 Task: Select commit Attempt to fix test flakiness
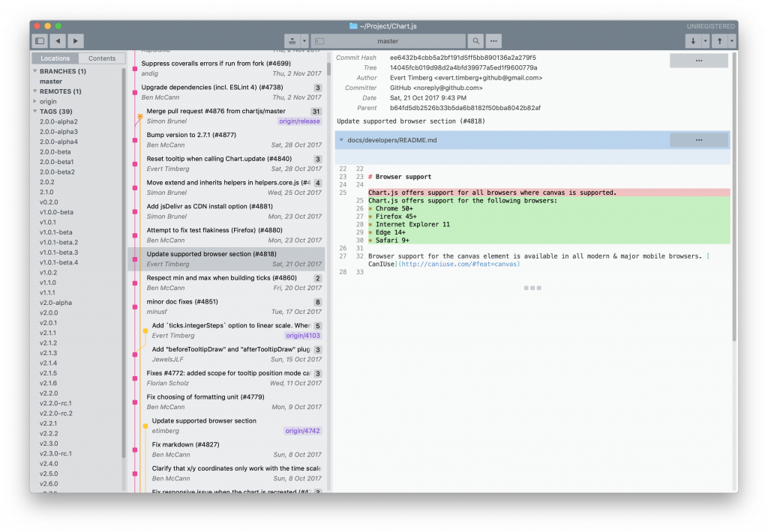(x=228, y=235)
